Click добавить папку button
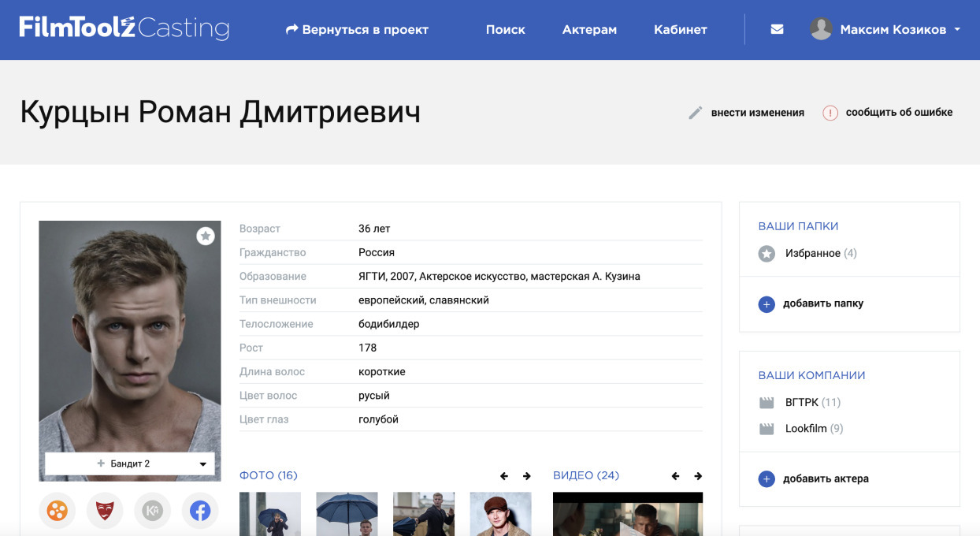The height and width of the screenshot is (536, 980). (x=823, y=304)
